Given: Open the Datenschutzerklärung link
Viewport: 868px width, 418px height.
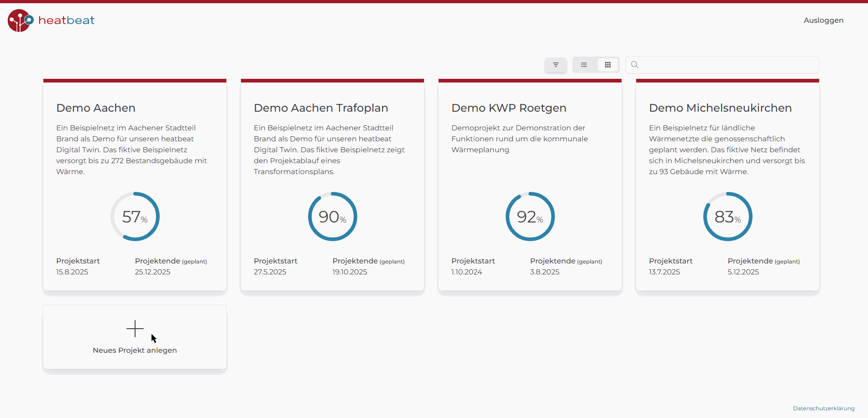Looking at the screenshot, I should (823, 408).
